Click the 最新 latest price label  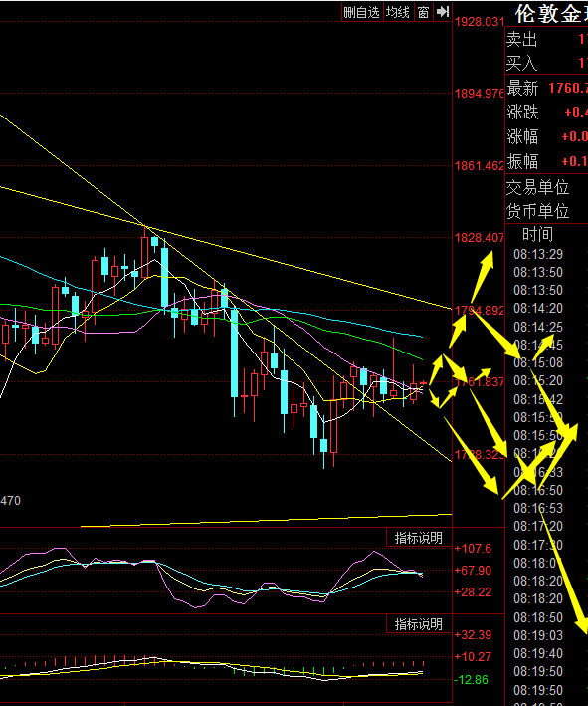point(522,89)
